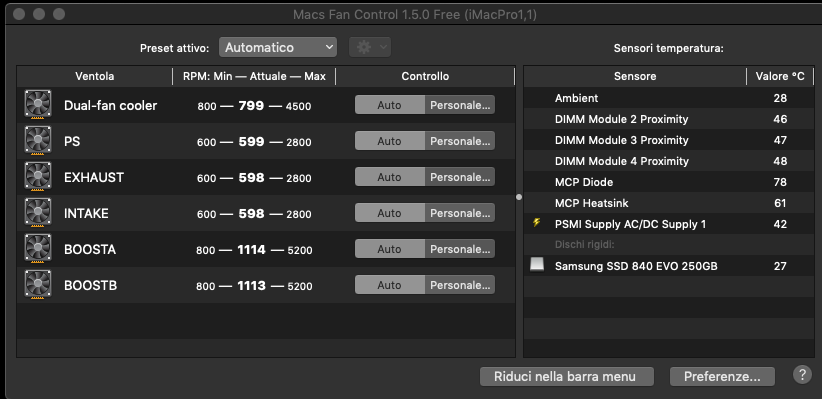
Task: Click the panel splitter handle dot
Action: (x=519, y=197)
